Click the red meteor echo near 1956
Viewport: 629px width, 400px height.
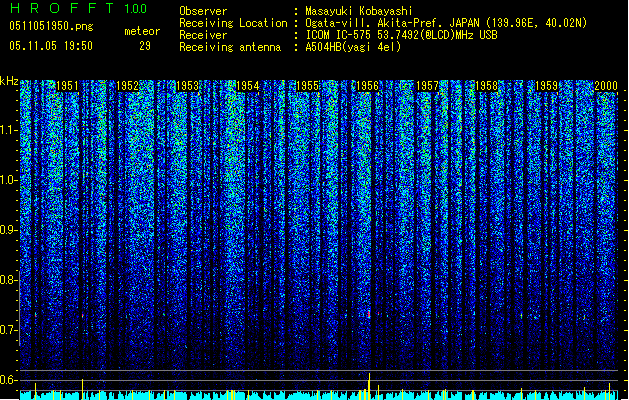[369, 314]
